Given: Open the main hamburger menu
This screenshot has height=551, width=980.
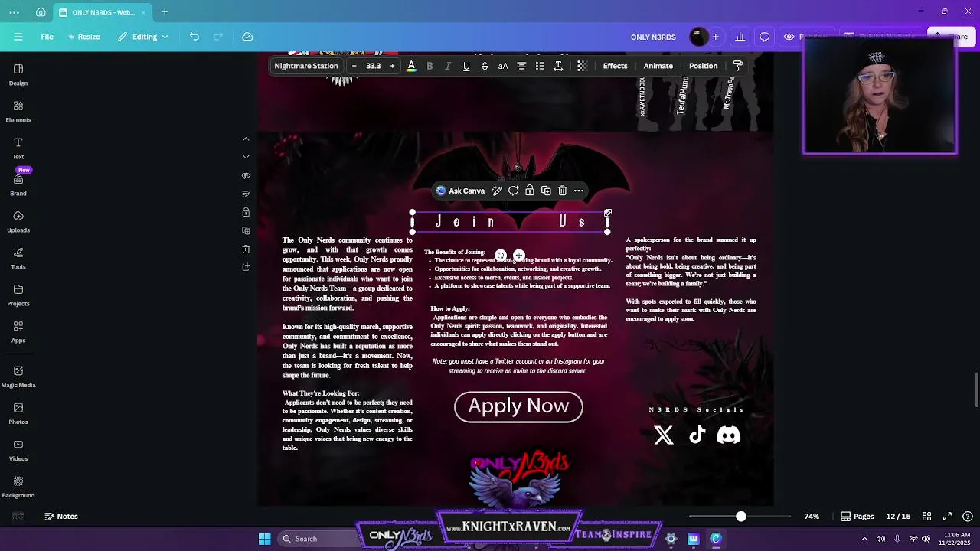Looking at the screenshot, I should (18, 37).
